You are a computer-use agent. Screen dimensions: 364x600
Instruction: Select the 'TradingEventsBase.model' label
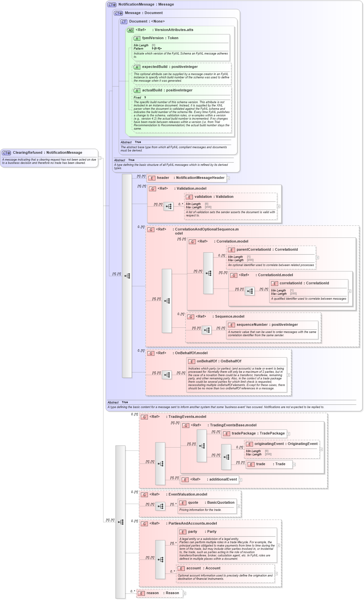point(233,425)
